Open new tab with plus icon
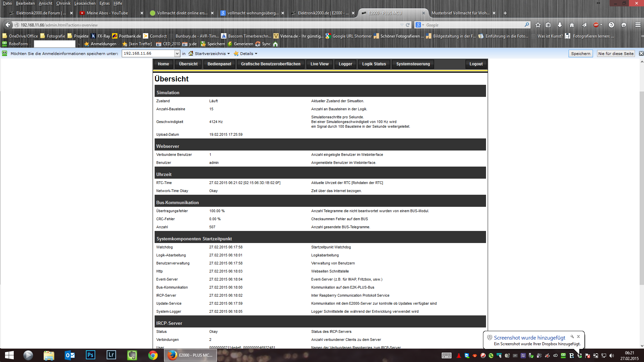Screen dimensions: 644x362 [x=505, y=13]
